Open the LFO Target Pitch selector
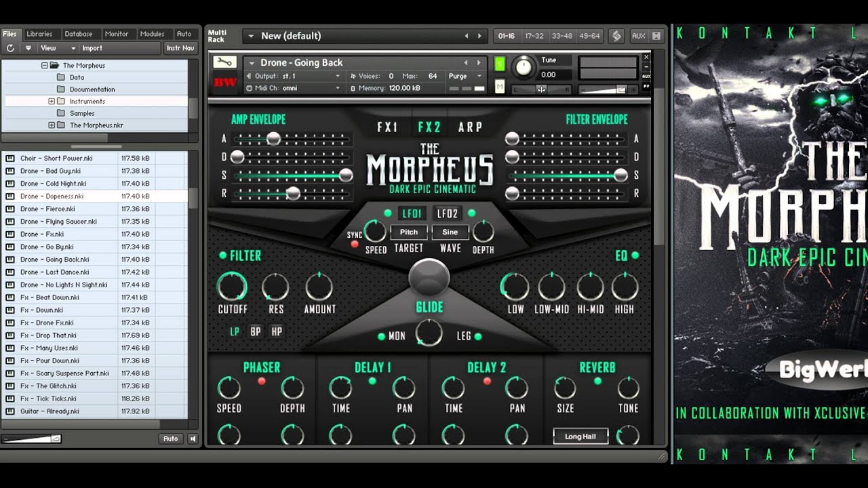Image resolution: width=868 pixels, height=488 pixels. click(409, 232)
